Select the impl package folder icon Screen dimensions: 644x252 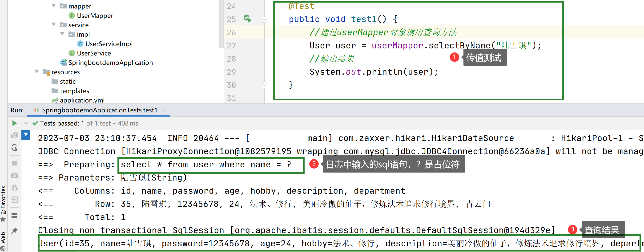[72, 34]
